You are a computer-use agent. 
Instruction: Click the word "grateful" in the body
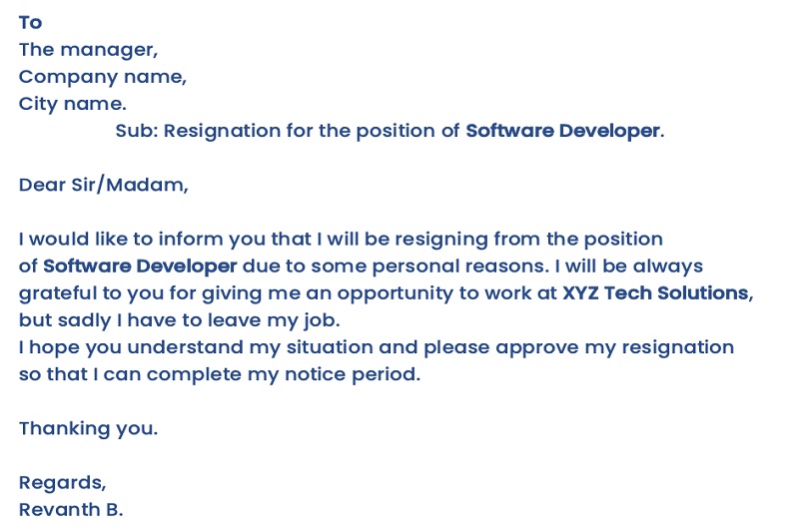(x=56, y=293)
